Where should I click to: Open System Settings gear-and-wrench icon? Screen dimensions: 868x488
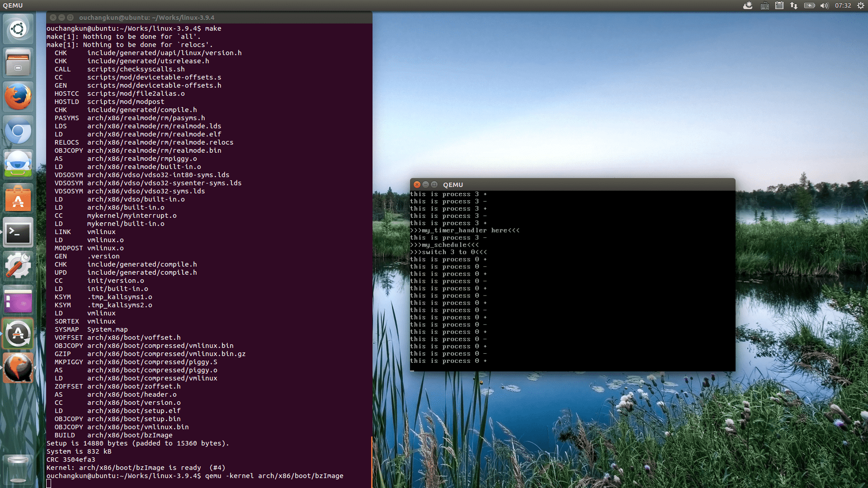click(18, 267)
